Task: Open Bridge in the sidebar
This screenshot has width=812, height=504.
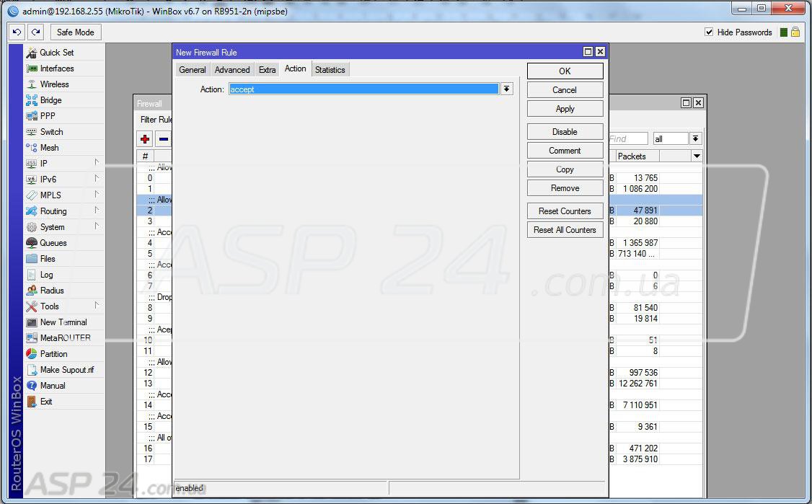Action: (x=50, y=100)
